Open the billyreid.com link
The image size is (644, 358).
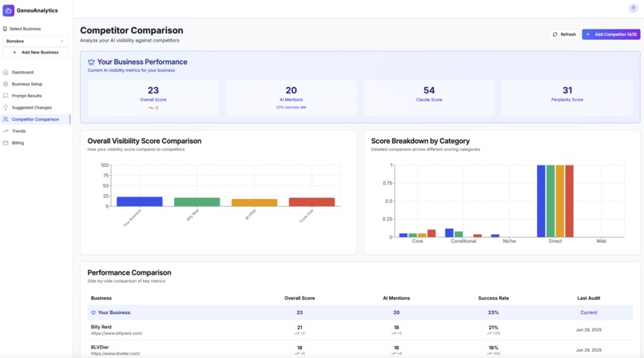point(116,333)
